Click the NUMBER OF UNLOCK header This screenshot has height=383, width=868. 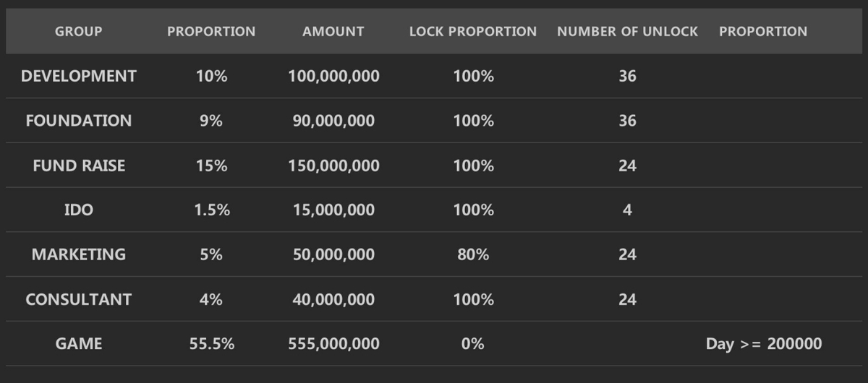(627, 32)
